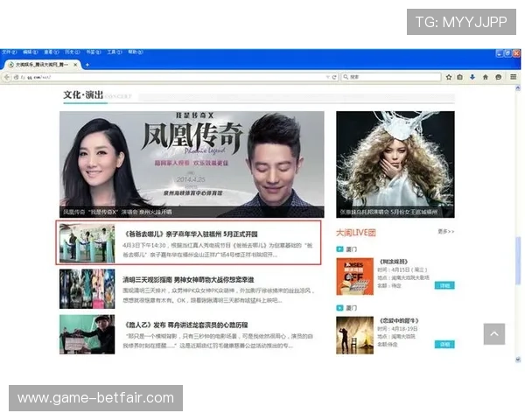Click second show title 《恋爱中的犀牛》
525x420 pixels.
pos(399,320)
